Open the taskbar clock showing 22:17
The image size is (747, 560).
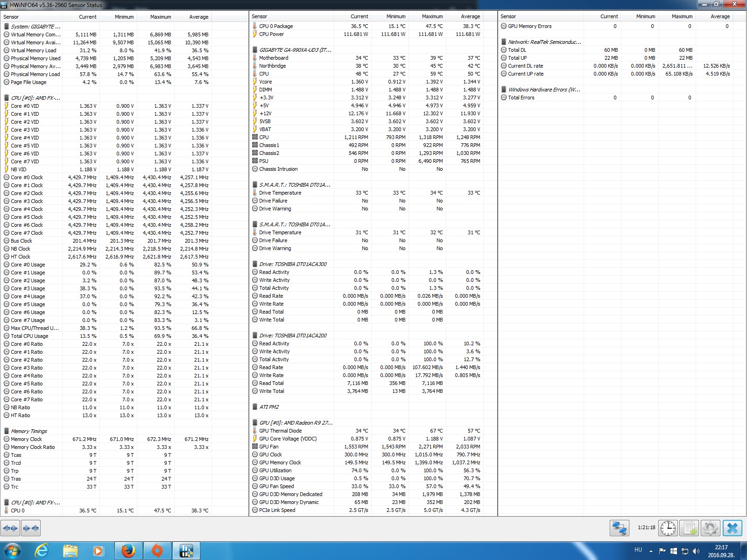[x=721, y=551]
